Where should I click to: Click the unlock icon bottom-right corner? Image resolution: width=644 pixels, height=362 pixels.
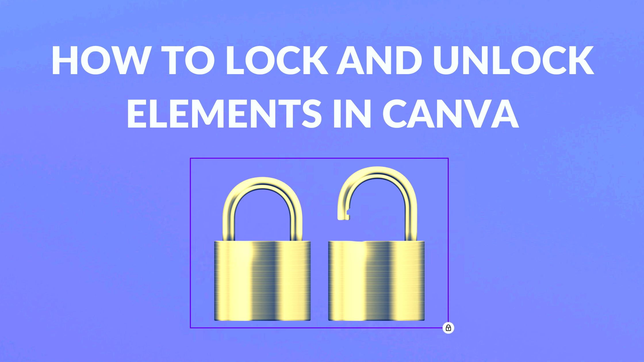point(448,327)
